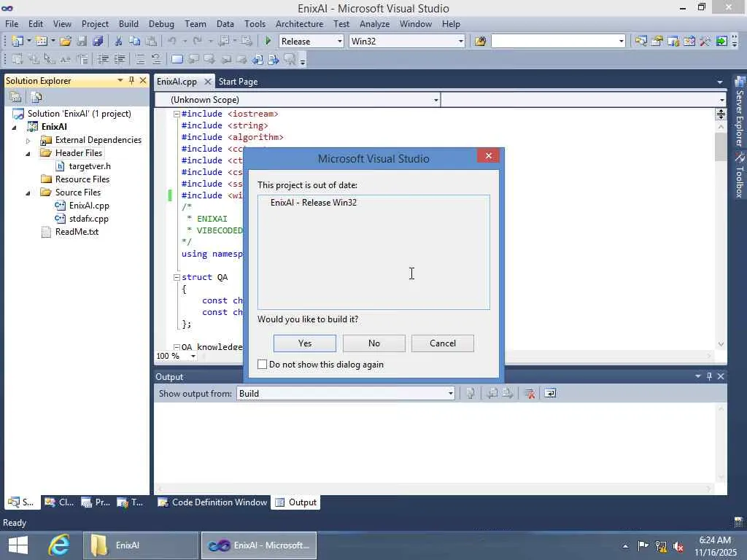Collapse the struct QA code block
Image resolution: width=747 pixels, height=560 pixels.
pyautogui.click(x=177, y=277)
